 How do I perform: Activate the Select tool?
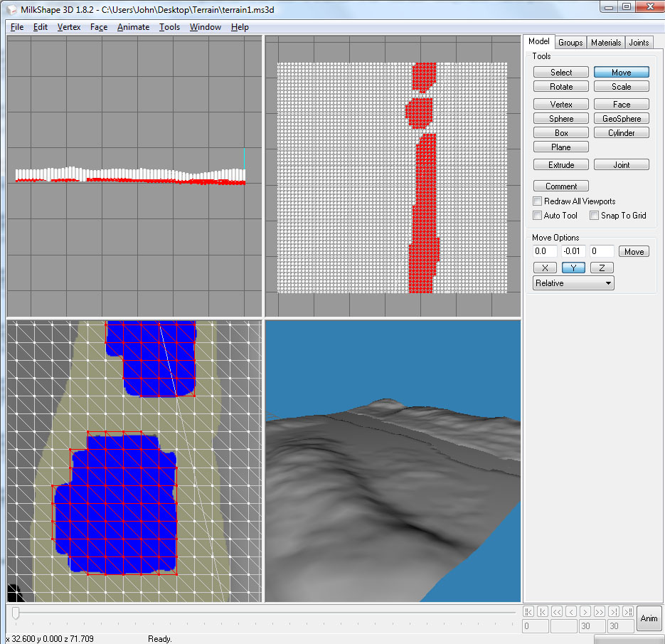coord(561,72)
